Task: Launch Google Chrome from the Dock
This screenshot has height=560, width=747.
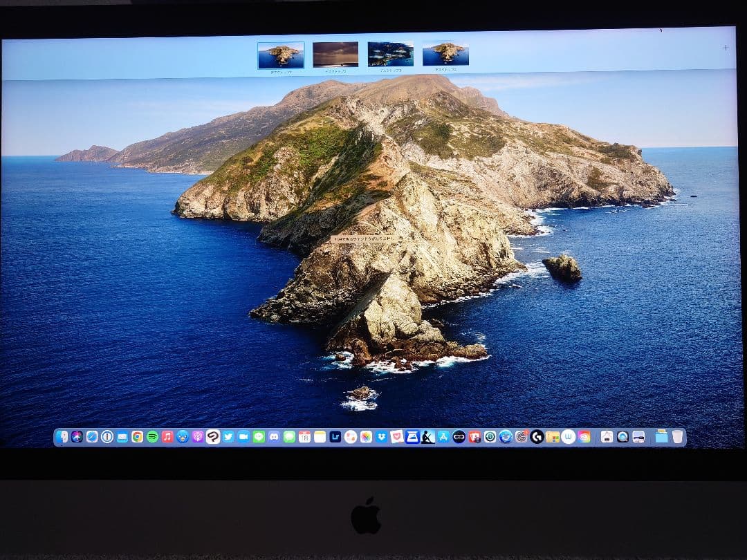Action: pyautogui.click(x=138, y=437)
